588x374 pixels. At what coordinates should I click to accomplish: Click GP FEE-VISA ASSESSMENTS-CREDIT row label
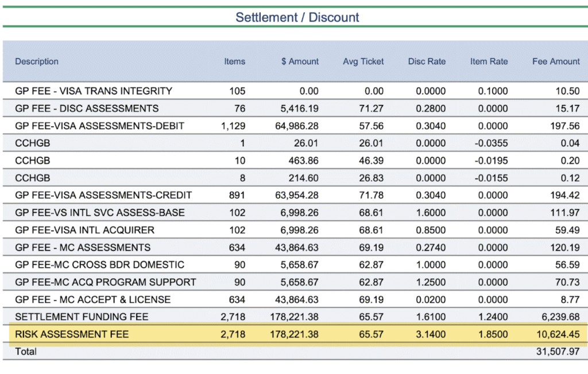[x=103, y=195]
